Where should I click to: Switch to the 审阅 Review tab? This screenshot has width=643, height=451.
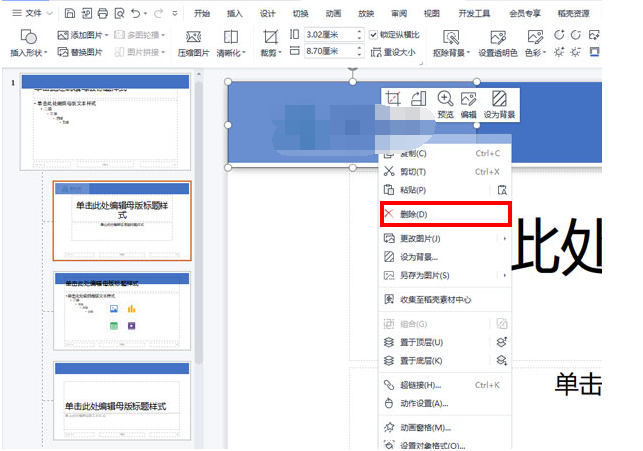pyautogui.click(x=399, y=13)
